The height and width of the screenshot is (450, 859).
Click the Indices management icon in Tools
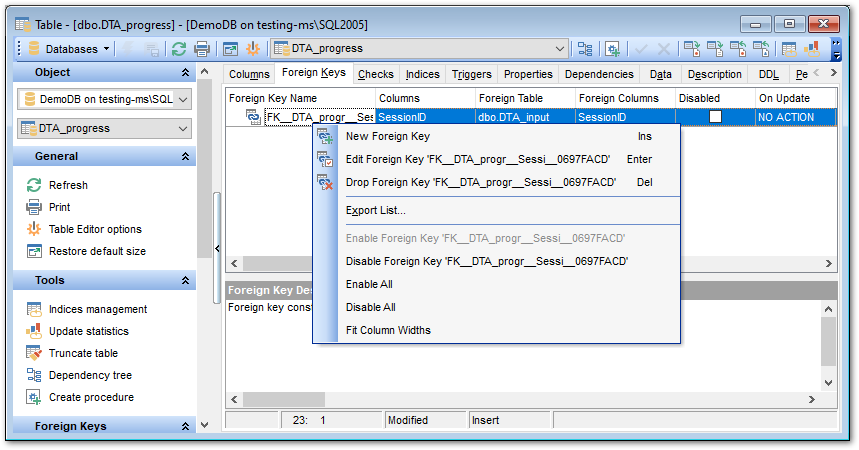34,309
